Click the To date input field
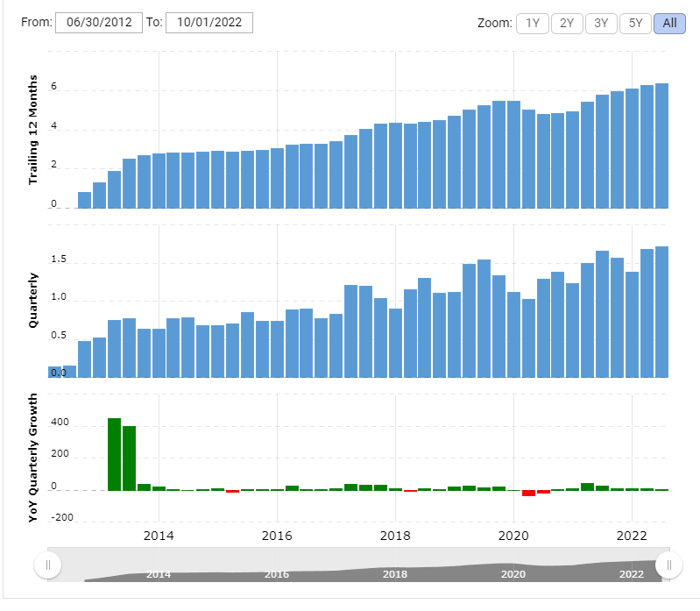Image resolution: width=700 pixels, height=611 pixels. (x=209, y=23)
